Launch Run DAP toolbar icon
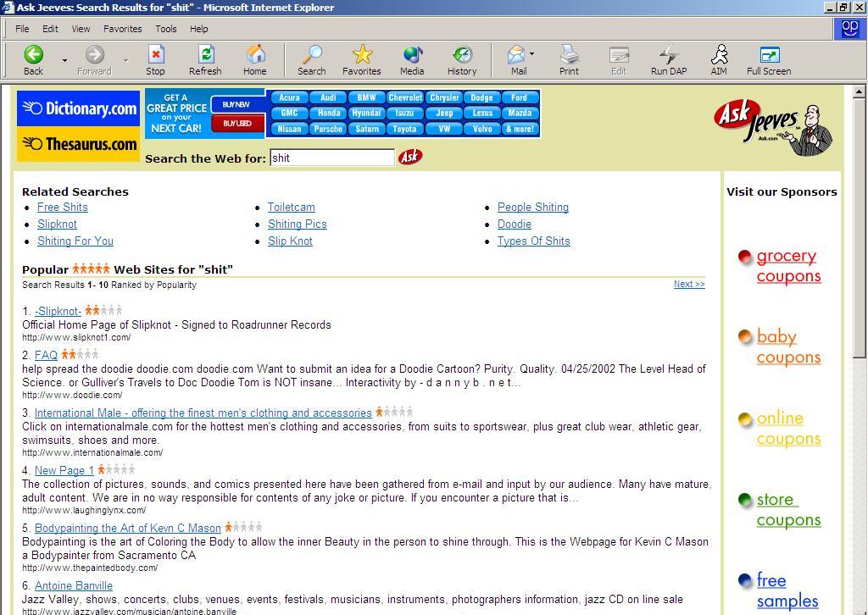The height and width of the screenshot is (615, 868). (669, 60)
